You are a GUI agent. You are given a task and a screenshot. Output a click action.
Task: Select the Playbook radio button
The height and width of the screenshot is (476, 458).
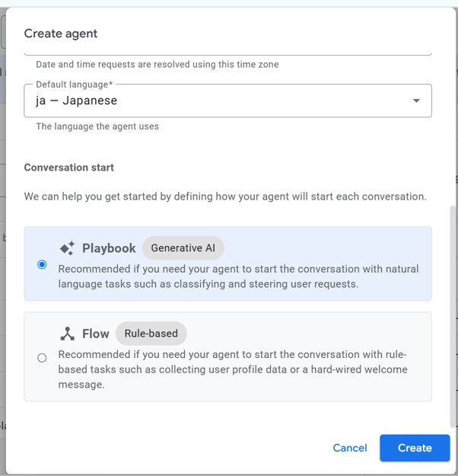click(42, 264)
